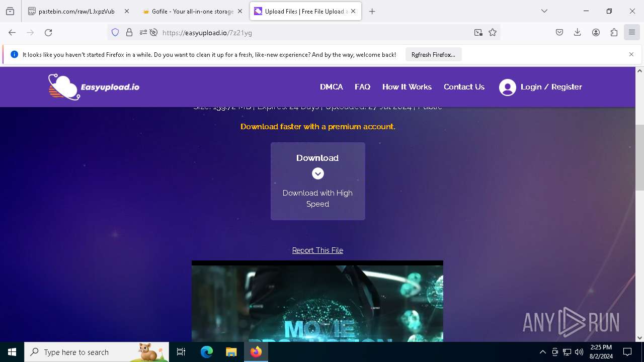The height and width of the screenshot is (362, 644).
Task: Reload the page with refresh icon
Action: pyautogui.click(x=48, y=33)
